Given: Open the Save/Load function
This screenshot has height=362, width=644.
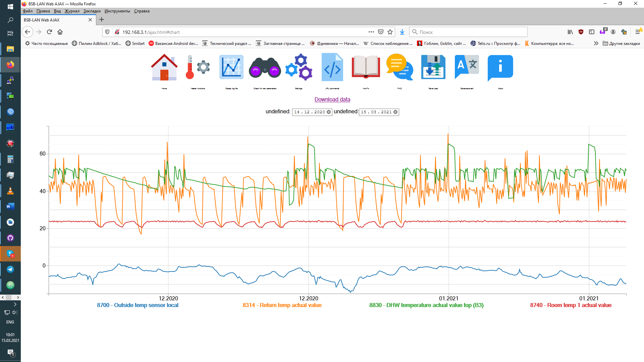Looking at the screenshot, I should [433, 67].
